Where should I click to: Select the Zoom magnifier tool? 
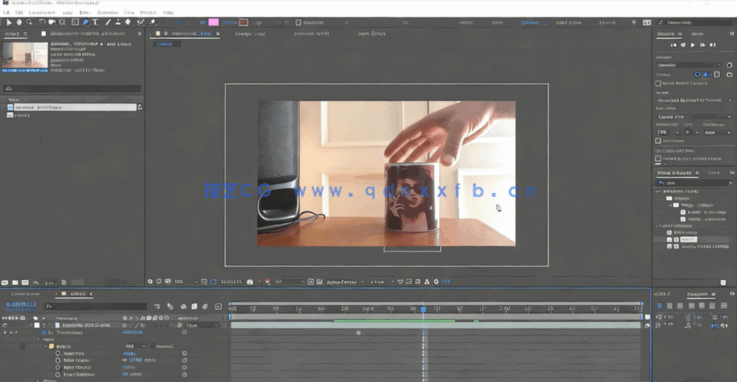(29, 22)
